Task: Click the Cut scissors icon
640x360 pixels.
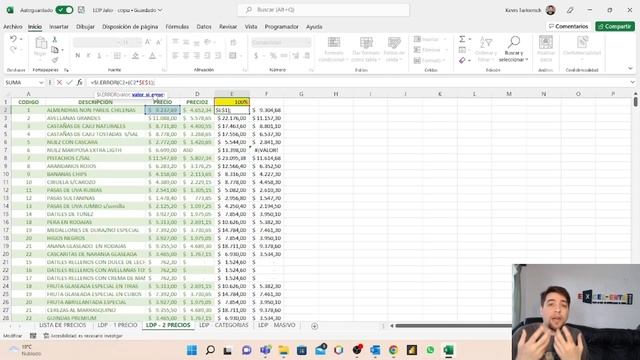Action: click(x=55, y=40)
